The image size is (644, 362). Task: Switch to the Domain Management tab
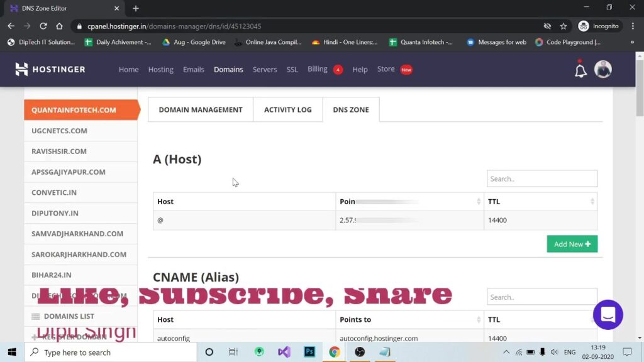point(201,109)
